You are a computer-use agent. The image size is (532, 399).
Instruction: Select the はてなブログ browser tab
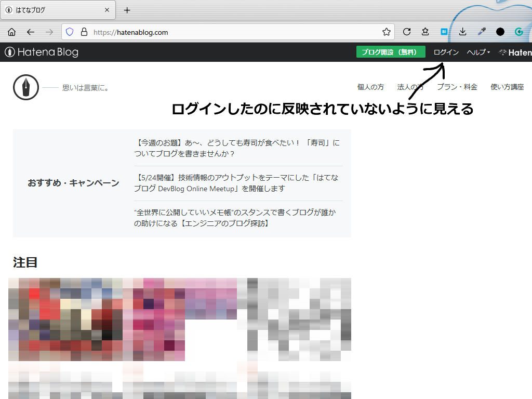point(58,10)
